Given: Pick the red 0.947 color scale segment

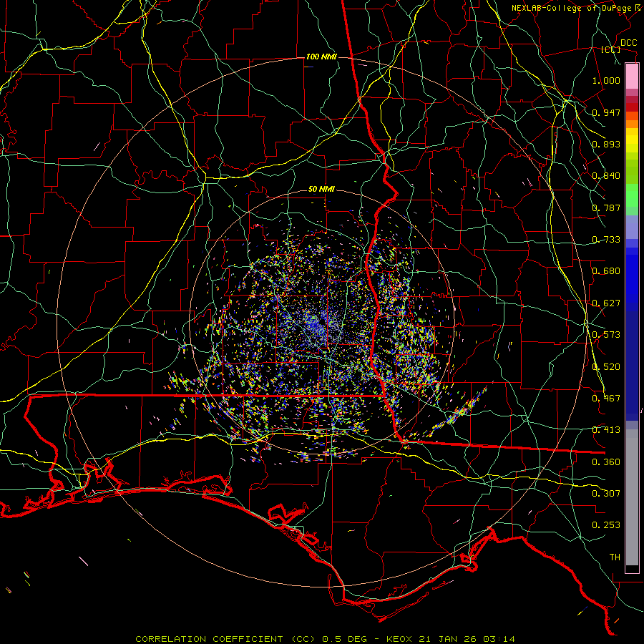Looking at the screenshot, I should [x=632, y=107].
